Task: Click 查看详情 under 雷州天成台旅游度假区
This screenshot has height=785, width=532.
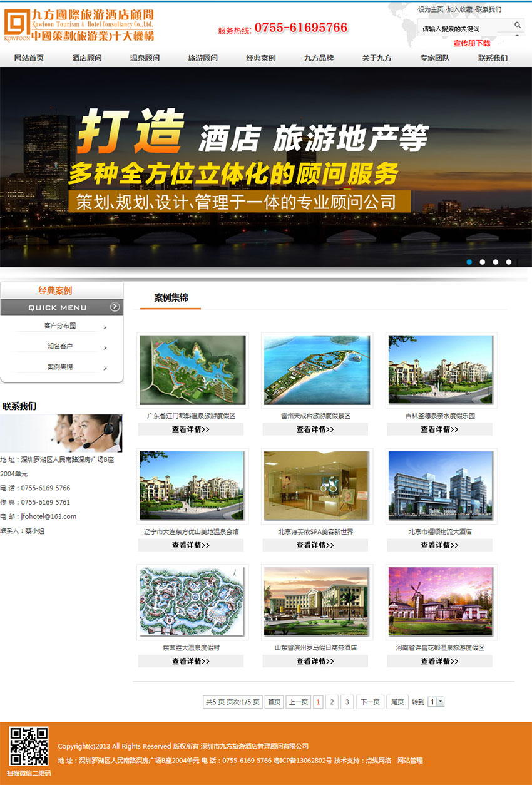Action: 315,429
